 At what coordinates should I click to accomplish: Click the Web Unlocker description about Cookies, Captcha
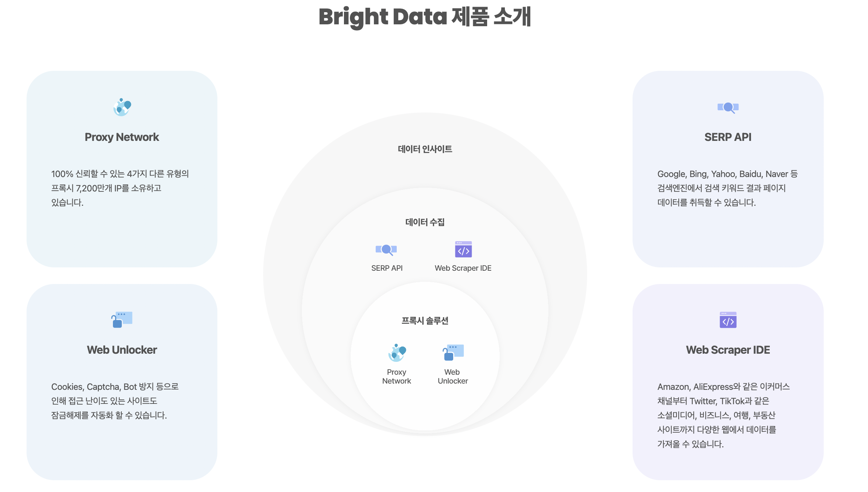115,401
